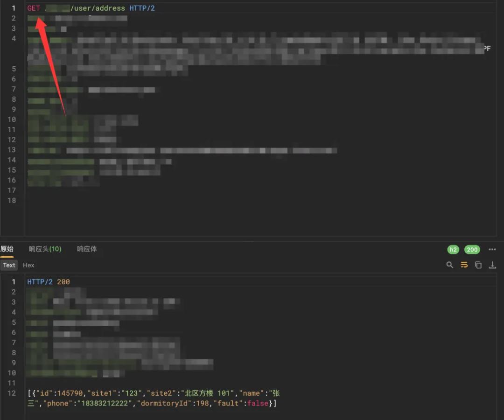Click the 200 status code badge
The image size is (504, 420).
[472, 250]
